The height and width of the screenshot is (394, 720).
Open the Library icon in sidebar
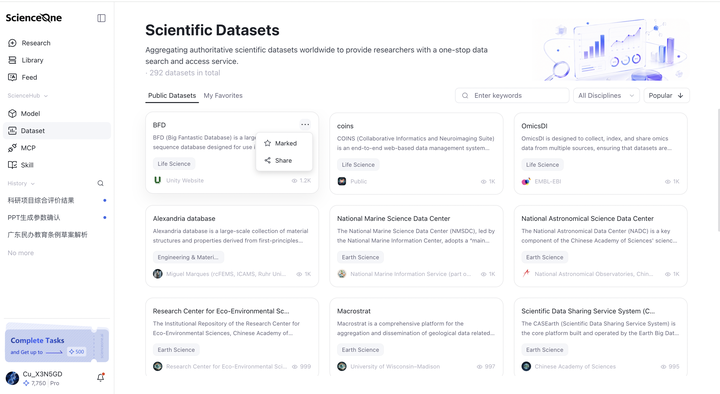point(12,60)
